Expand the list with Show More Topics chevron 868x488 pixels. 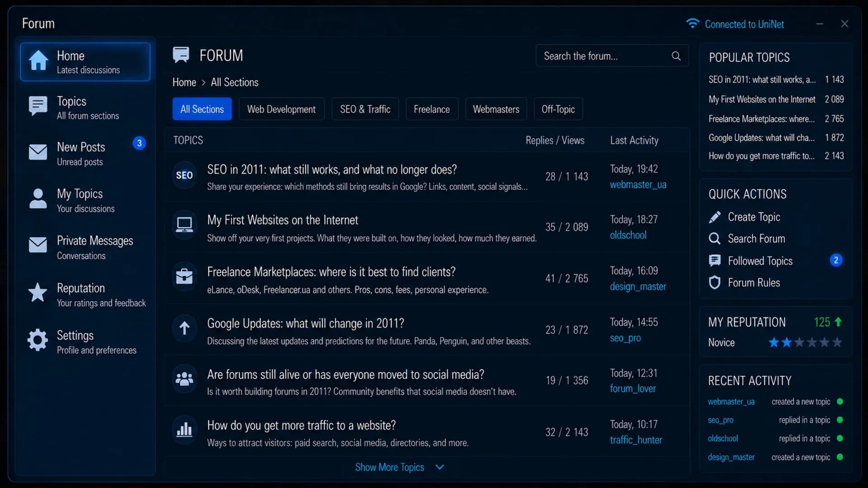(x=439, y=467)
